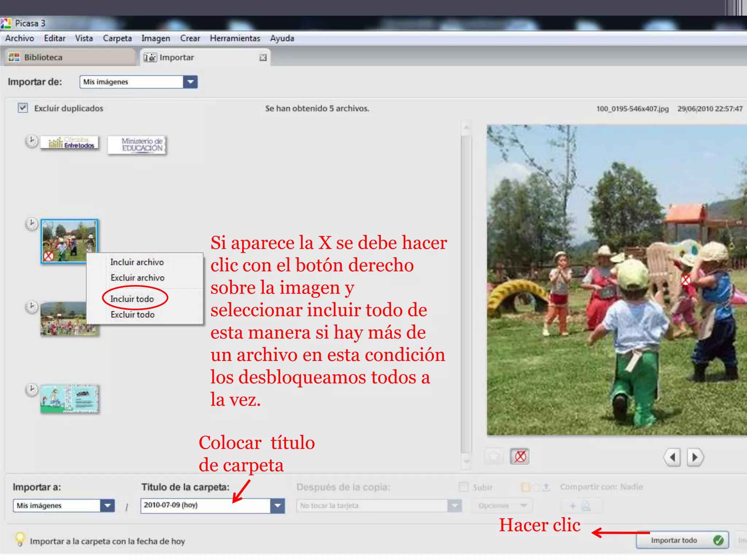Screen dimensions: 747x560
Task: Click the Picasa 3 logo icon
Action: tap(6, 23)
